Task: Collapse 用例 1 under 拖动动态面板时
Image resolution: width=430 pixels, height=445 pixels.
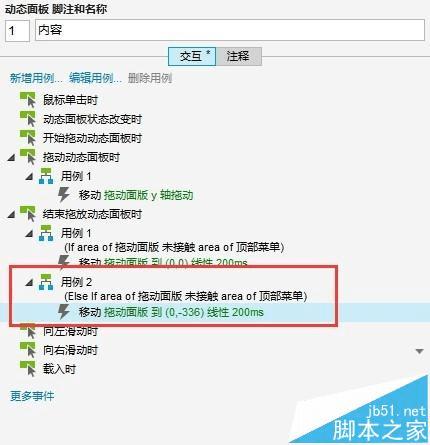Action: click(29, 177)
